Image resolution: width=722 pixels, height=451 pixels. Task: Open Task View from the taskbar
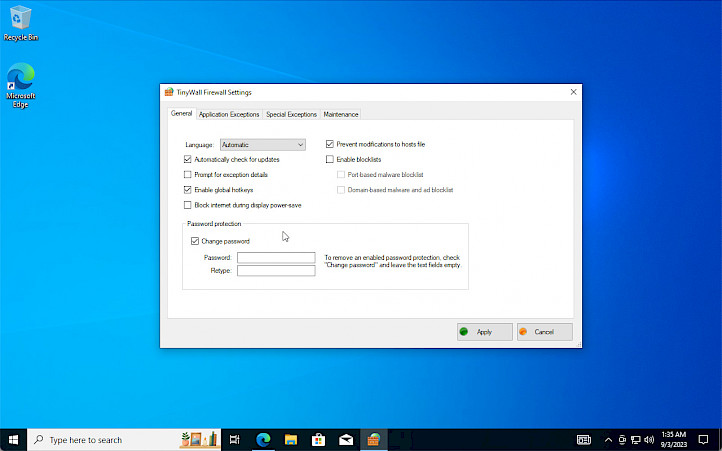235,439
